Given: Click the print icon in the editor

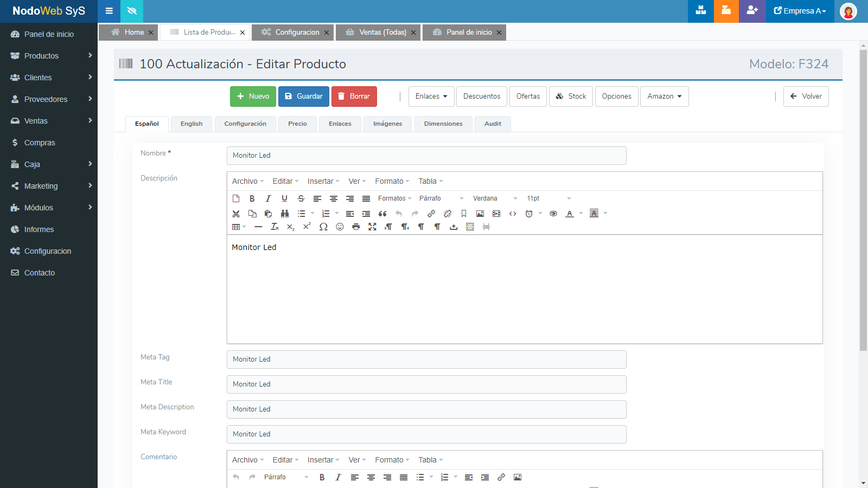Looking at the screenshot, I should tap(356, 227).
